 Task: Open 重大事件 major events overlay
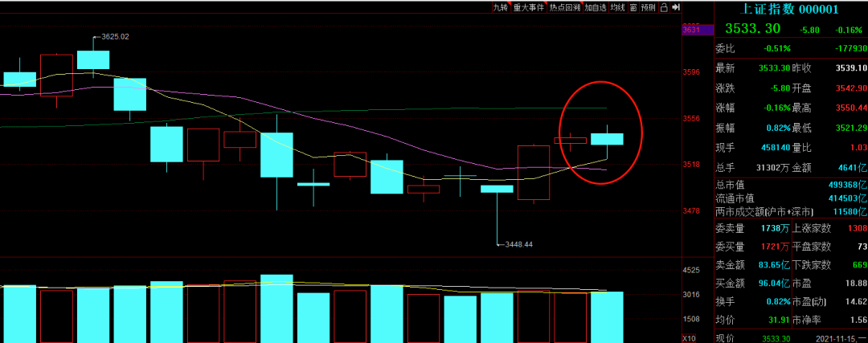pos(529,7)
